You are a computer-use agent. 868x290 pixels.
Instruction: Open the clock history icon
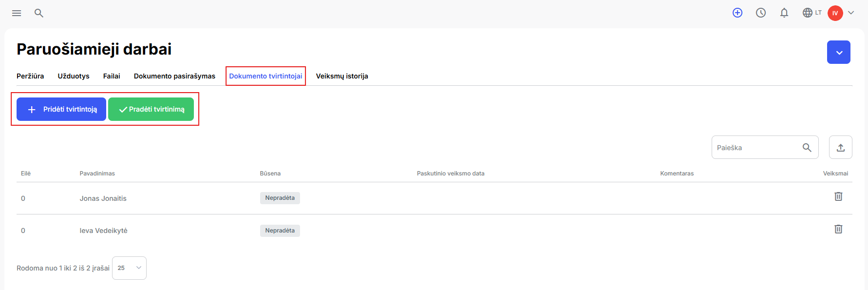tap(761, 13)
